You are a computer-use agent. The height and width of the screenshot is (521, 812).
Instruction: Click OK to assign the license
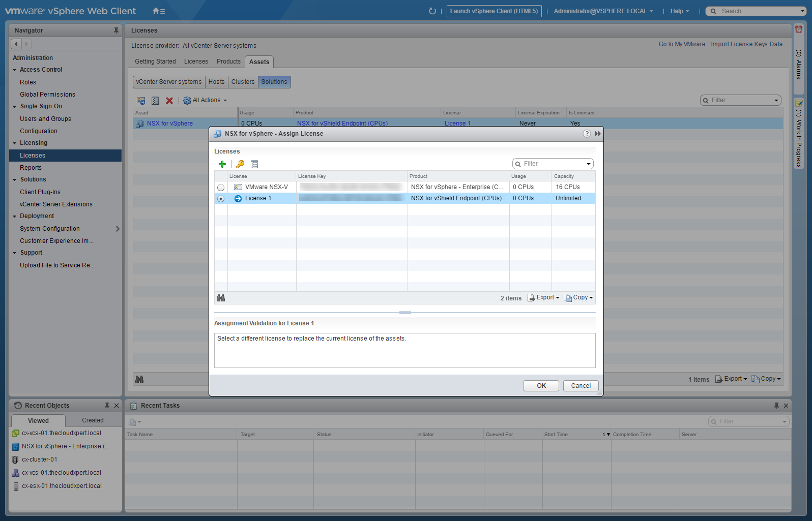pyautogui.click(x=541, y=386)
